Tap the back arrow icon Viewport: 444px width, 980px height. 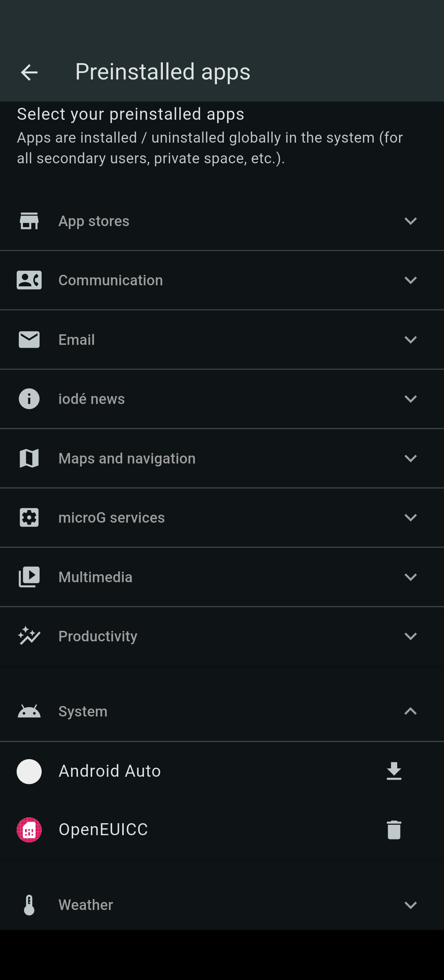click(29, 72)
